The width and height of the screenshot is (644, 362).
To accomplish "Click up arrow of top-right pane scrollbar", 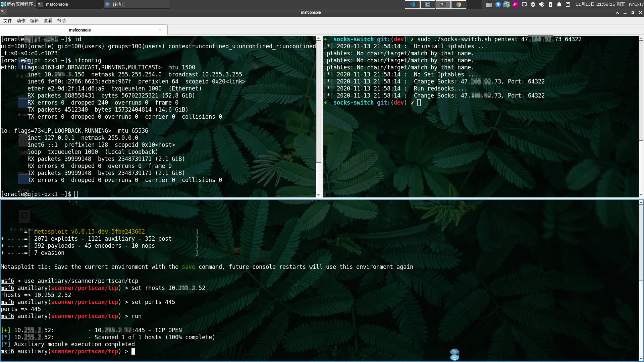I will [x=641, y=38].
